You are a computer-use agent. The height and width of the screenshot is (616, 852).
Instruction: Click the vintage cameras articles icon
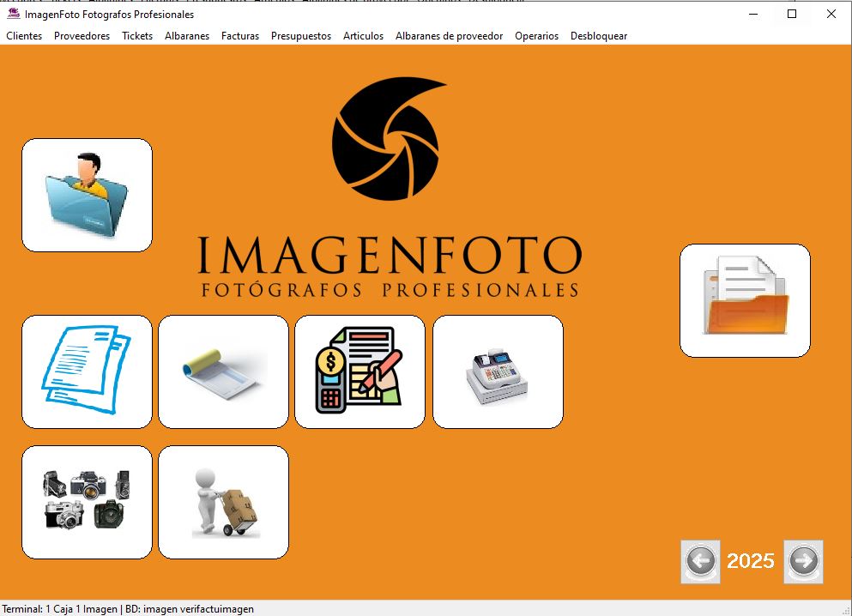pyautogui.click(x=87, y=502)
